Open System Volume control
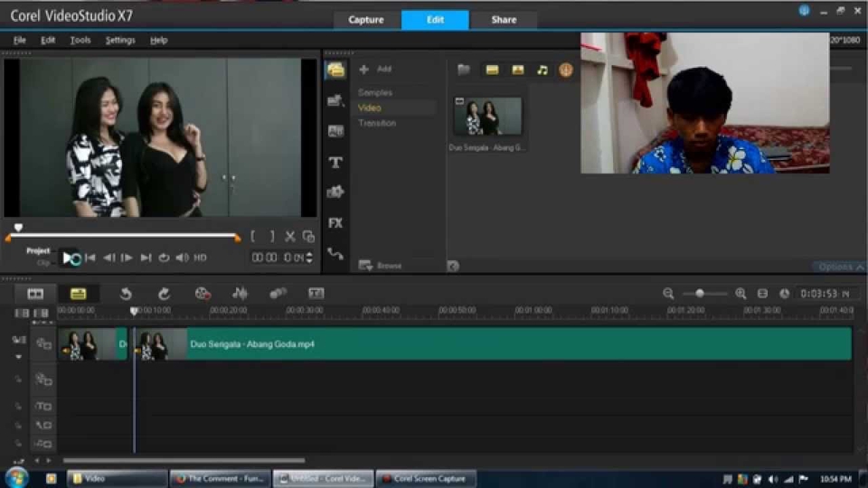This screenshot has width=868, height=488. (182, 258)
